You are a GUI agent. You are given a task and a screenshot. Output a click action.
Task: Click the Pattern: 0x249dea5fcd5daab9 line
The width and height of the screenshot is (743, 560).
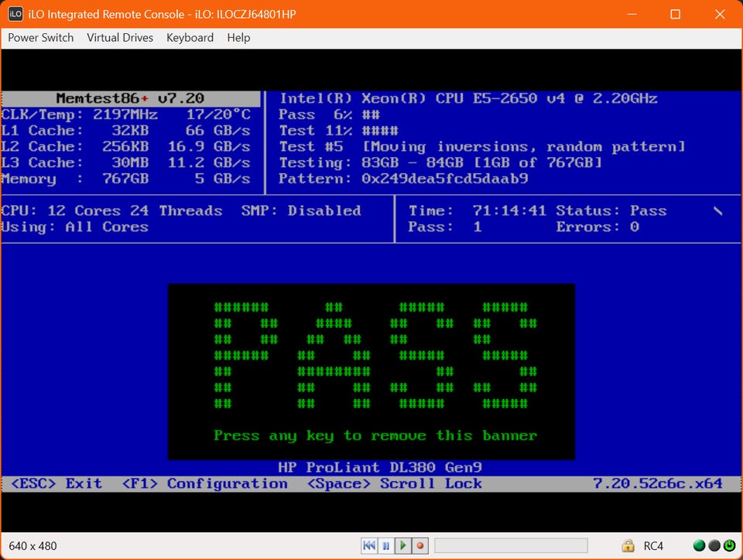403,179
